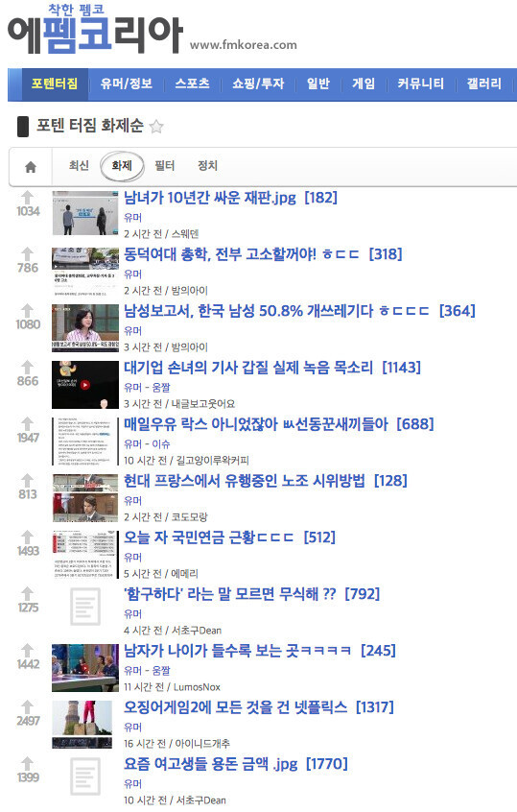This screenshot has height=812, width=517.
Task: Switch to the 필터 tab
Action: point(165,165)
